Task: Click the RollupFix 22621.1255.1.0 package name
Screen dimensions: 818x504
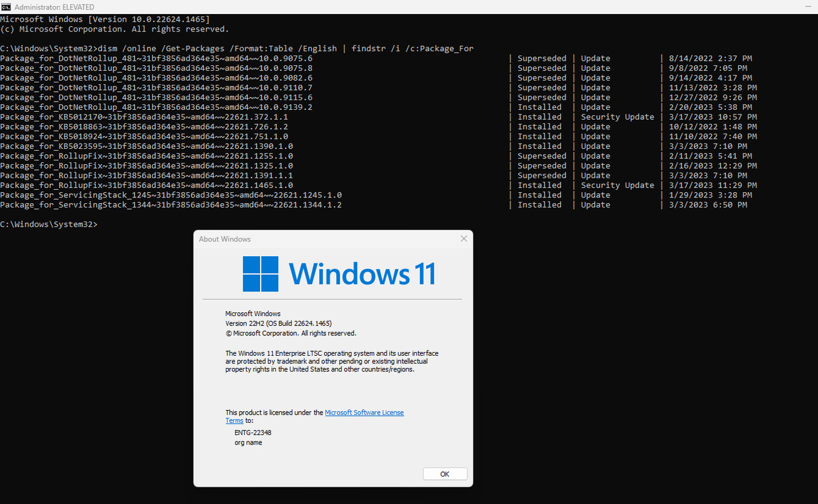Action: (x=146, y=156)
